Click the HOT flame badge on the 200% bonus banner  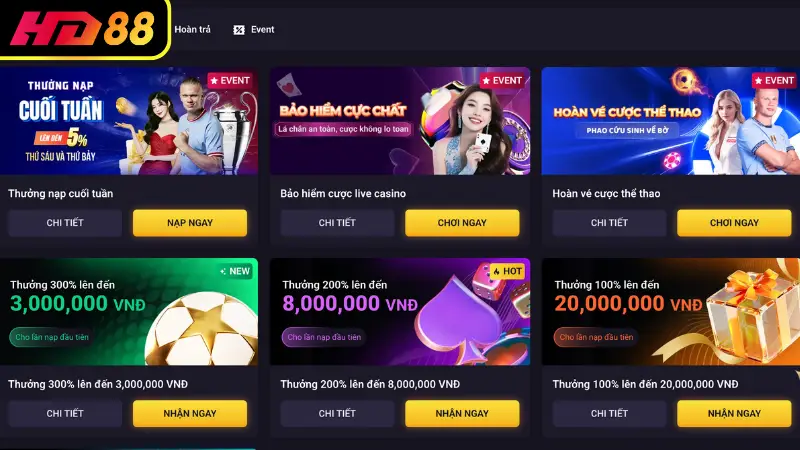507,271
